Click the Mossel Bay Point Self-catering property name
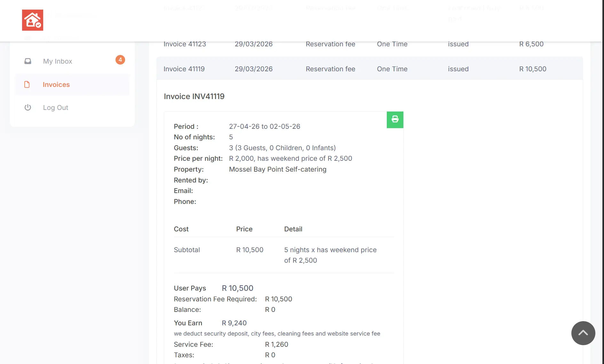 pyautogui.click(x=277, y=169)
